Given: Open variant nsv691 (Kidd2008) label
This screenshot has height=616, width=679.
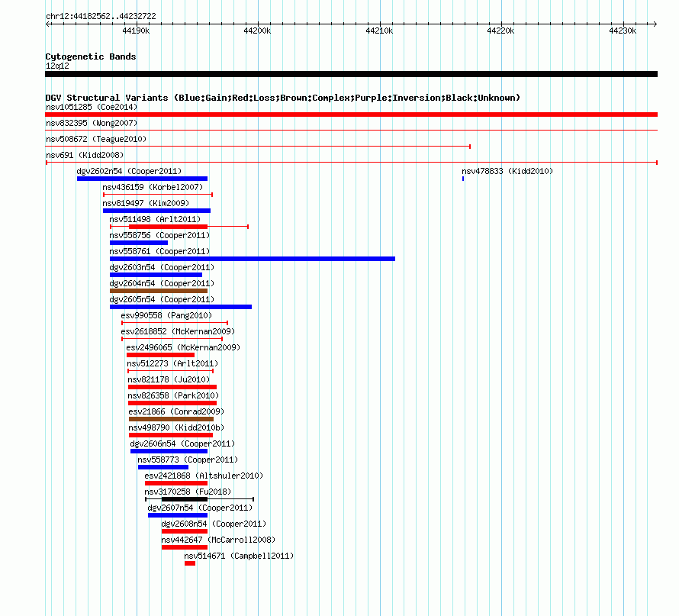Looking at the screenshot, I should coord(85,155).
